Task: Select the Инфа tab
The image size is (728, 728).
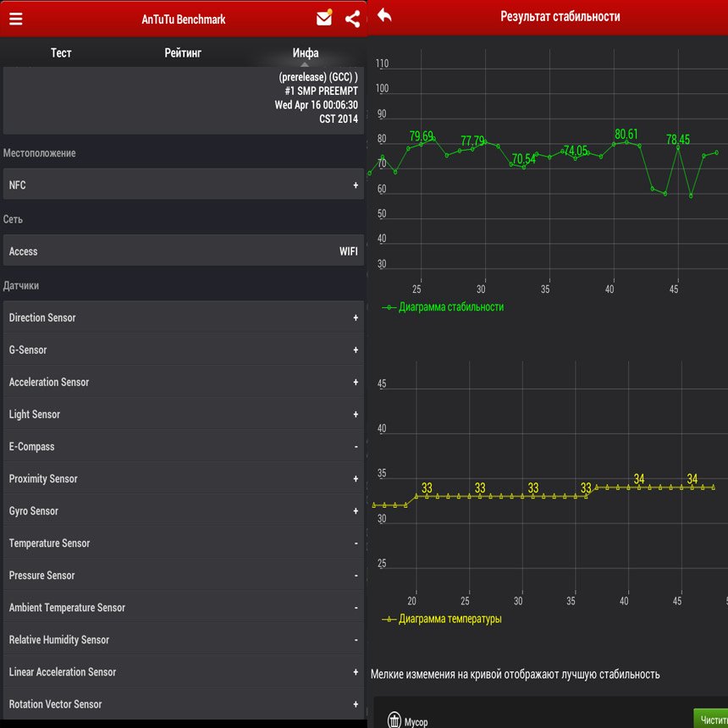Action: (x=306, y=52)
